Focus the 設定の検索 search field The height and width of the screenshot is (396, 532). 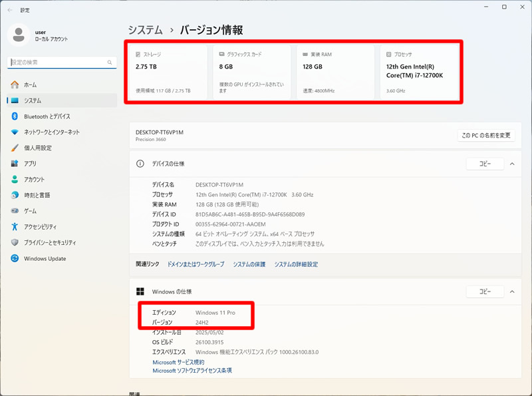coord(62,63)
